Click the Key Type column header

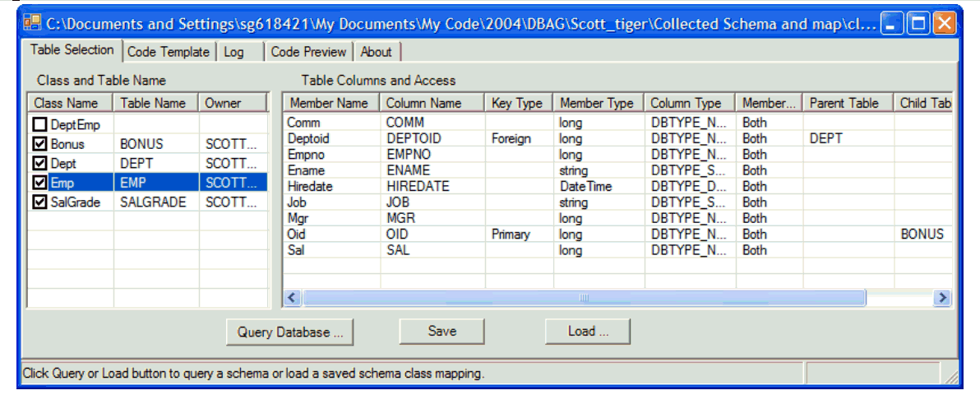pos(516,103)
